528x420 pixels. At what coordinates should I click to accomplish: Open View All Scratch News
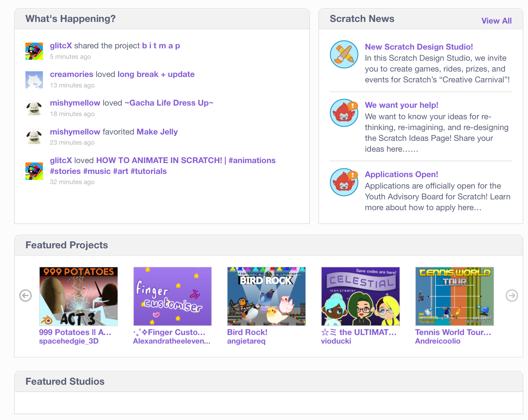pyautogui.click(x=496, y=21)
